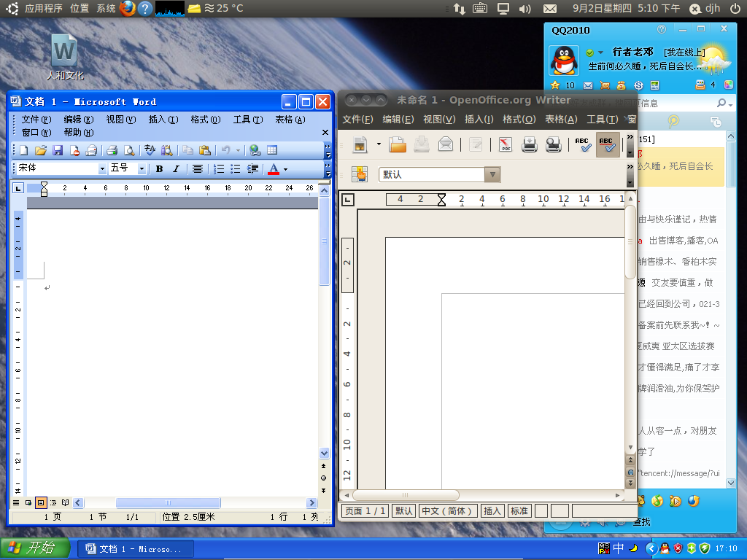
Task: Expand the QQ online status dropdown
Action: point(601,52)
